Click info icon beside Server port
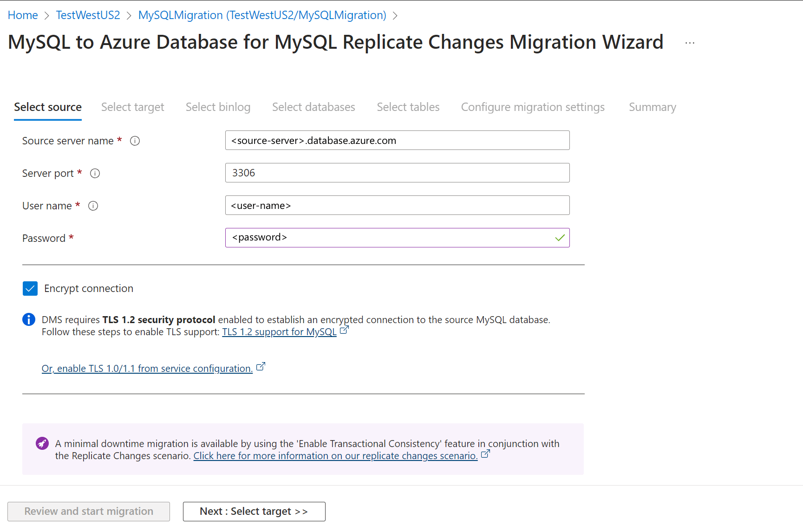 point(95,173)
